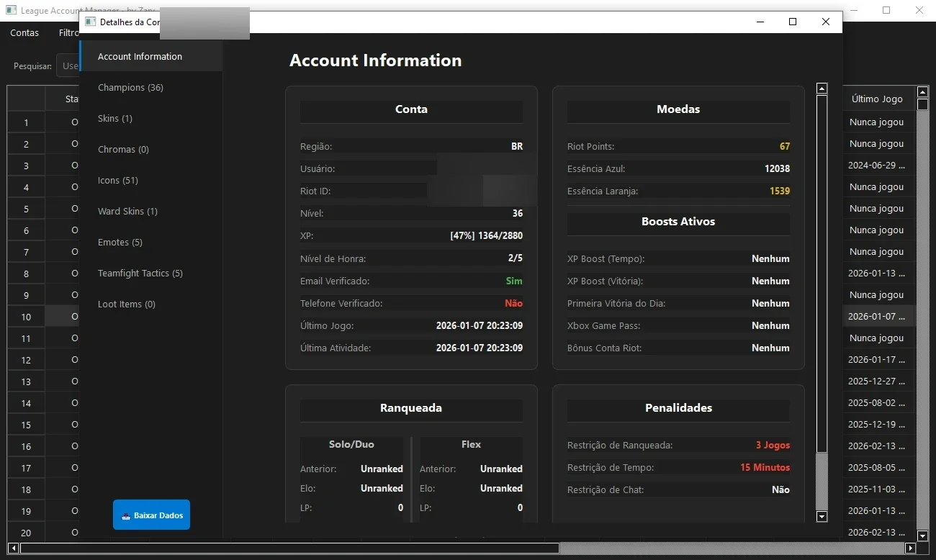Click the Último Jogo timestamp value

480,325
